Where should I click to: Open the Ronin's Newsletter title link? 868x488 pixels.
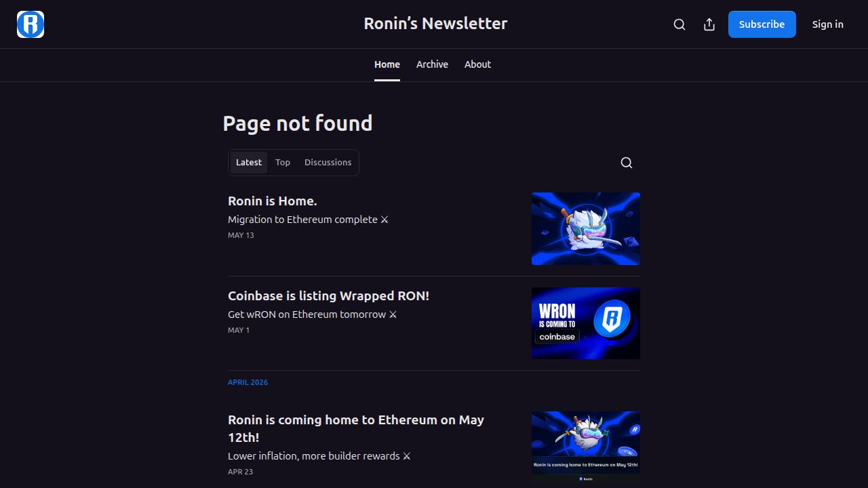point(435,24)
